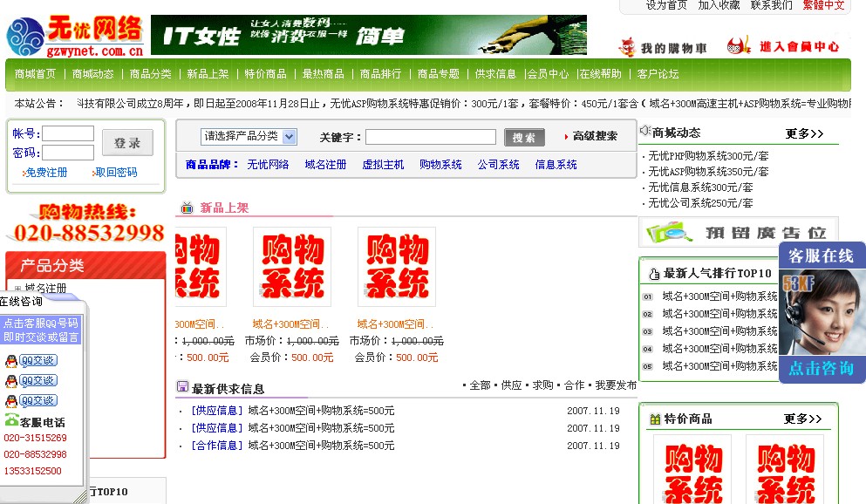Click the 搜索 search button

click(x=524, y=138)
